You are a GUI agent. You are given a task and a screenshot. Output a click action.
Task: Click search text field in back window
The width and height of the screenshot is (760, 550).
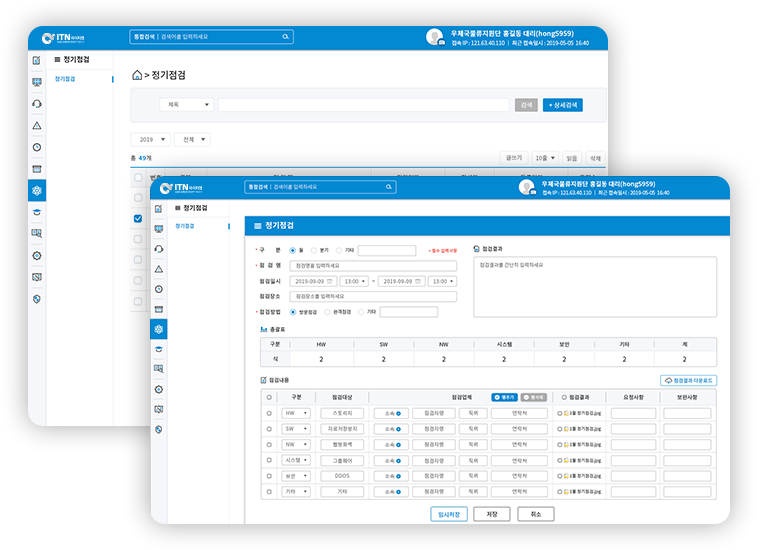tap(364, 105)
